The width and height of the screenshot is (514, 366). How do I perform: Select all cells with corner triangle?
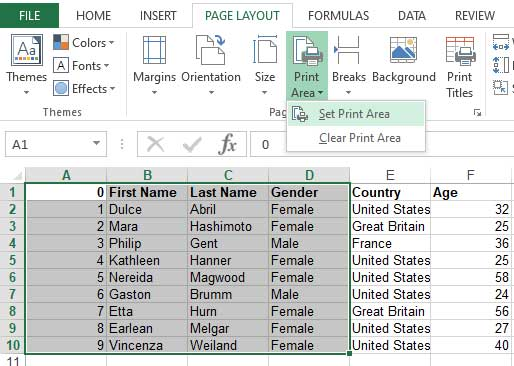17,175
